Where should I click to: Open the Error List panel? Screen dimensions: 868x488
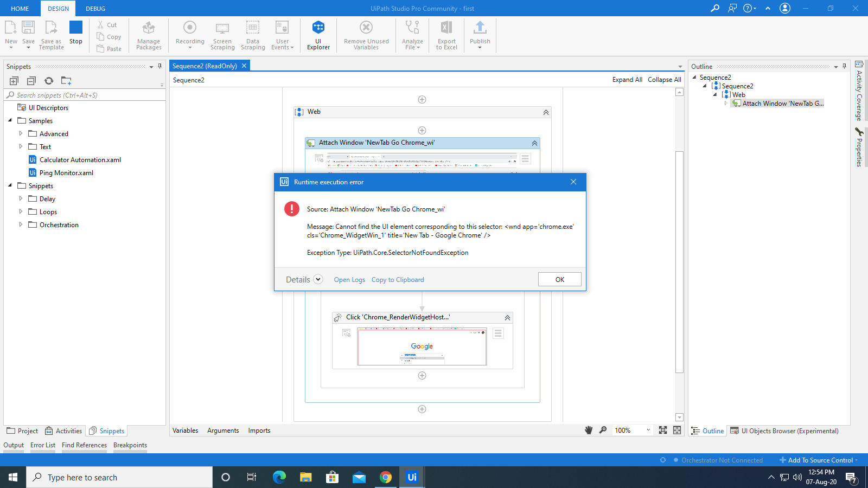(43, 445)
